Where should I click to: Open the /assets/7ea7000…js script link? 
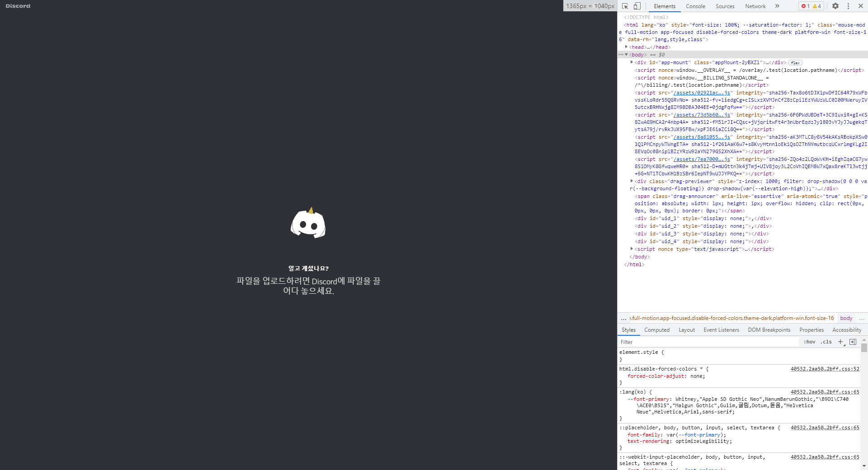tap(702, 159)
